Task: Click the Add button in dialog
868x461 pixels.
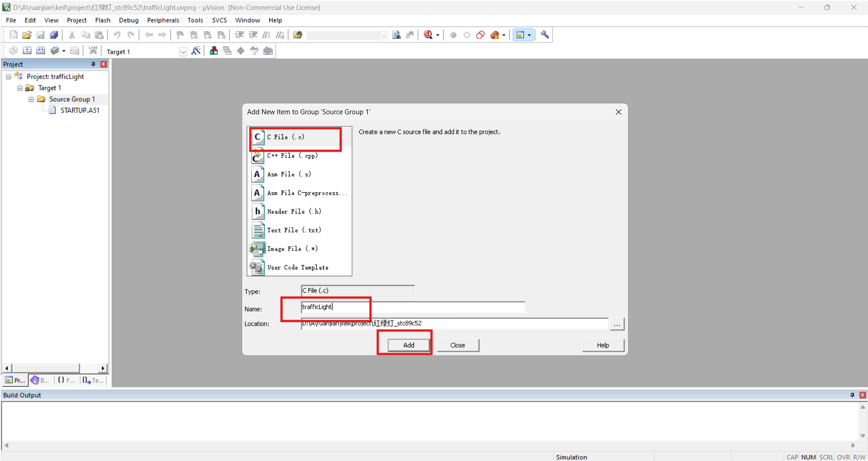Action: point(409,345)
